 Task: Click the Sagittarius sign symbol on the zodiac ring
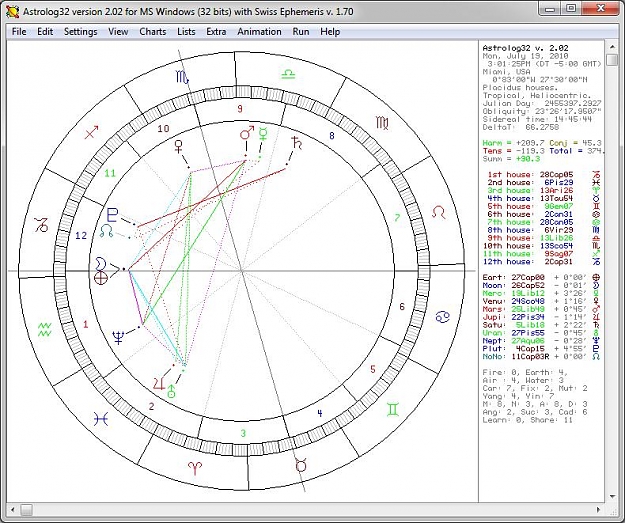[92, 133]
